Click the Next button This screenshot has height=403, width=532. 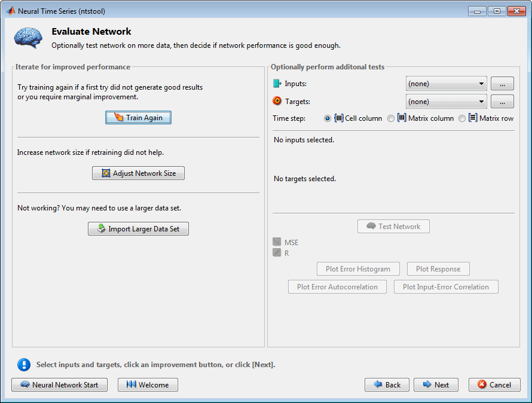[436, 384]
